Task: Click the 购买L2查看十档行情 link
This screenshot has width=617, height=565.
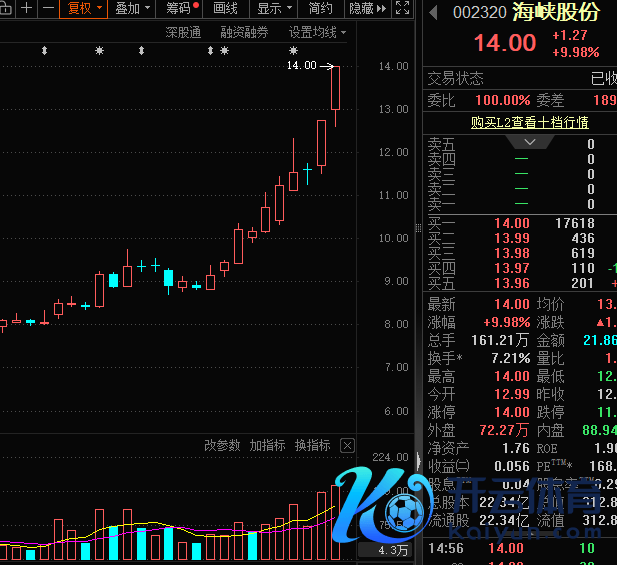Action: click(530, 122)
